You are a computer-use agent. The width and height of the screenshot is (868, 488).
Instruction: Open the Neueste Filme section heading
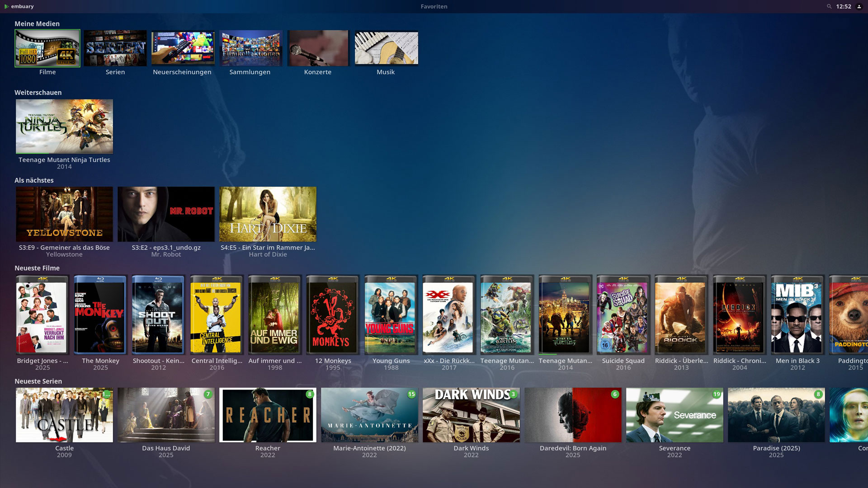[37, 268]
